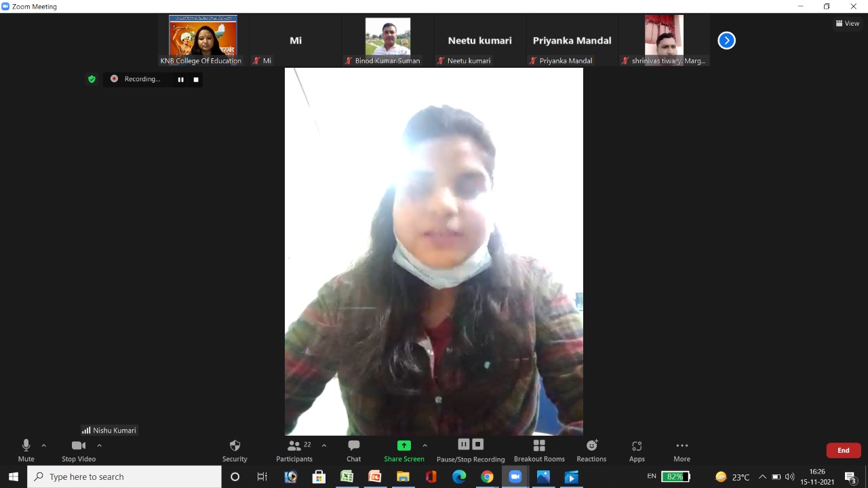Select the Mi participant tile
This screenshot has width=868, height=488.
point(296,40)
